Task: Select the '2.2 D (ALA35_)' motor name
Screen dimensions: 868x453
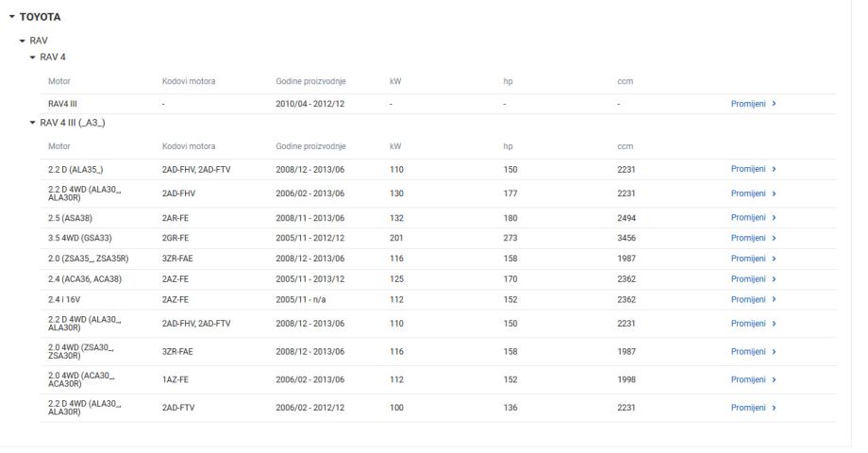Action: pos(75,170)
